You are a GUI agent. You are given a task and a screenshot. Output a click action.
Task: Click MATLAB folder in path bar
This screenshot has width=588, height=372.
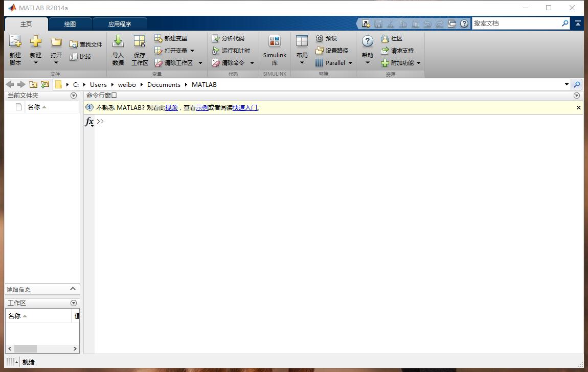click(x=205, y=85)
